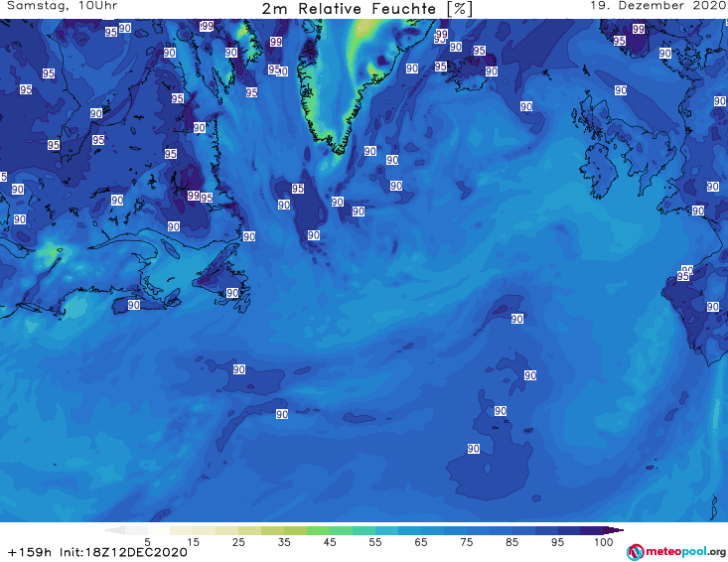The height and width of the screenshot is (562, 728).
Task: Click the "+159h Init:18Z12DEC2020" forecast run text
Action: (x=97, y=552)
